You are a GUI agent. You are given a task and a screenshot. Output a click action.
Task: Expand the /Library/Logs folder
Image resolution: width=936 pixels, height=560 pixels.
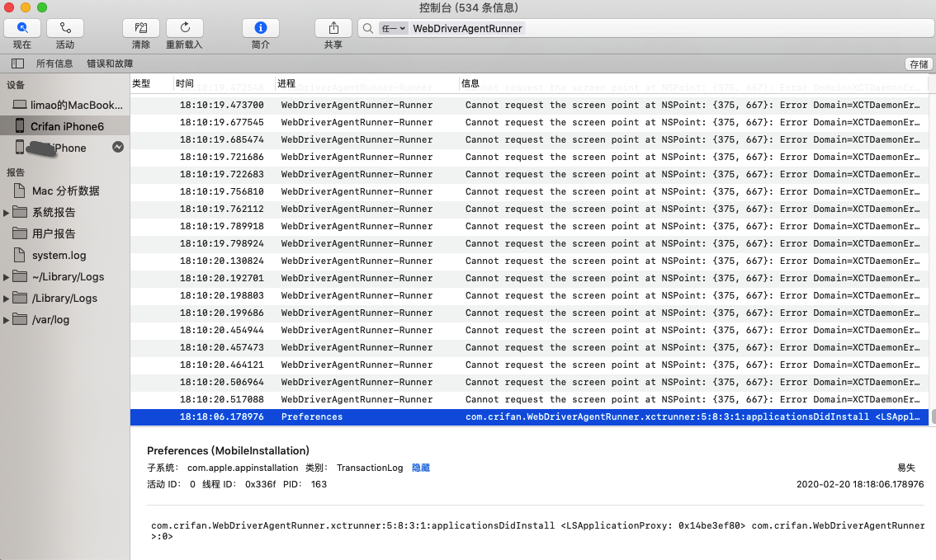[x=6, y=299]
